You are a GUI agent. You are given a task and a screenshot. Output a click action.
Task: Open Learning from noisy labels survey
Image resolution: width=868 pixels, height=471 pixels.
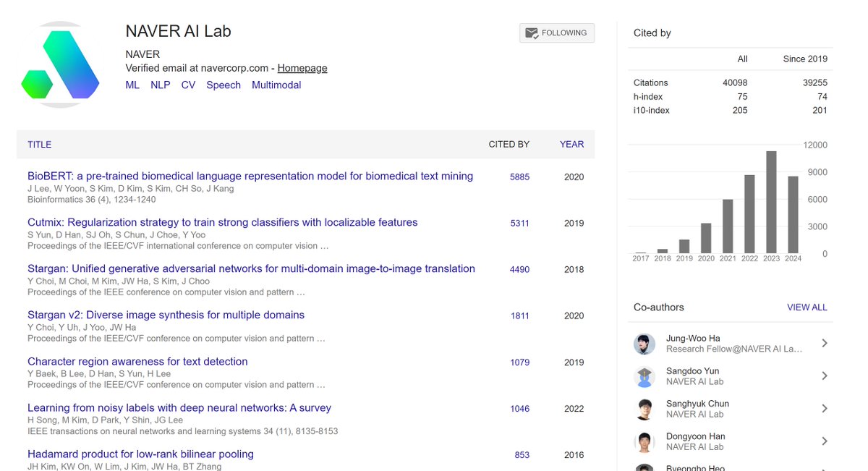(x=179, y=407)
